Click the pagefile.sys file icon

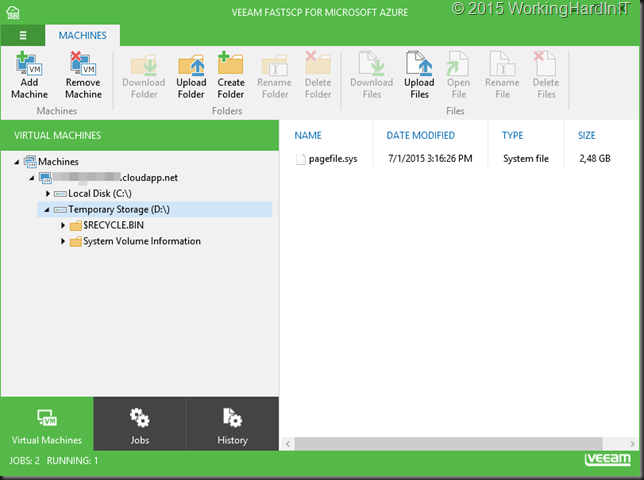[x=301, y=159]
